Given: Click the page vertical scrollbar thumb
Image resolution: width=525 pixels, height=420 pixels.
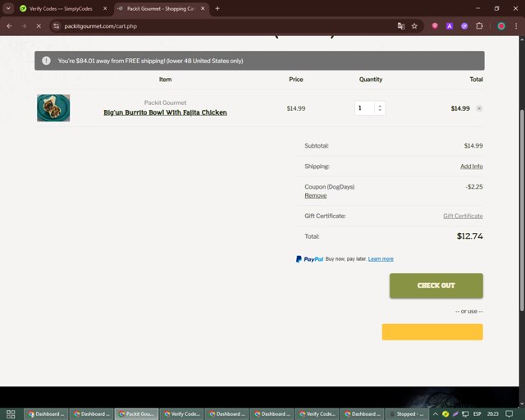Looking at the screenshot, I should click(x=522, y=210).
